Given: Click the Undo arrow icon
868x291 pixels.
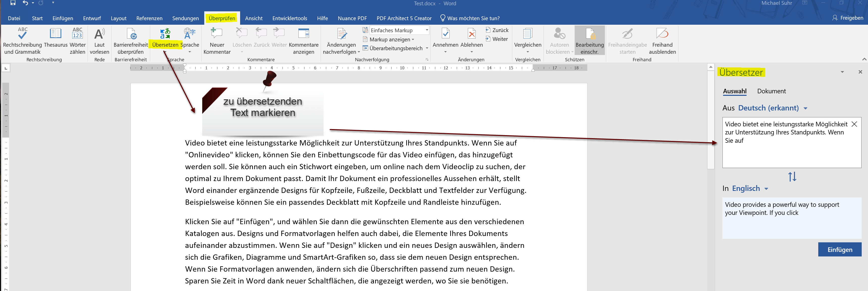Looking at the screenshot, I should 25,3.
